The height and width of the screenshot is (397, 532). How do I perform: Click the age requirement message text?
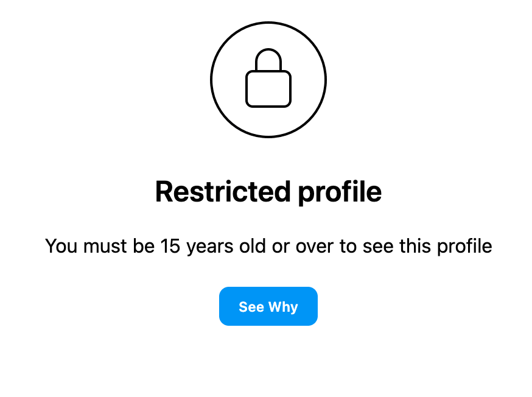pos(268,247)
